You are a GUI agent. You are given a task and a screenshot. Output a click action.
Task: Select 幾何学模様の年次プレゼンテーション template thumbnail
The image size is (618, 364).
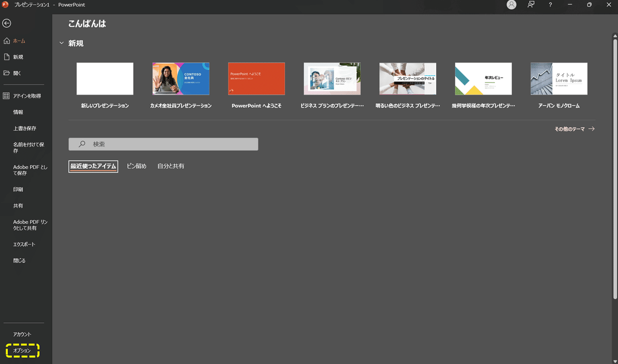(x=484, y=79)
